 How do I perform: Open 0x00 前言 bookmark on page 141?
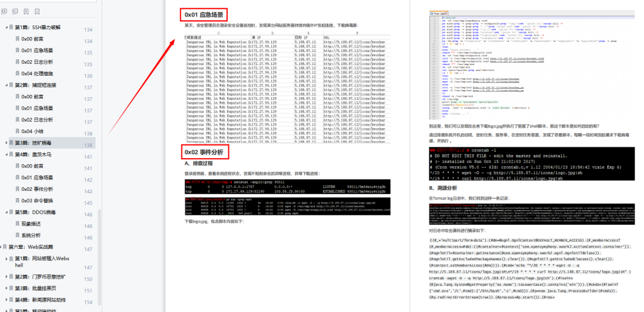(32, 166)
